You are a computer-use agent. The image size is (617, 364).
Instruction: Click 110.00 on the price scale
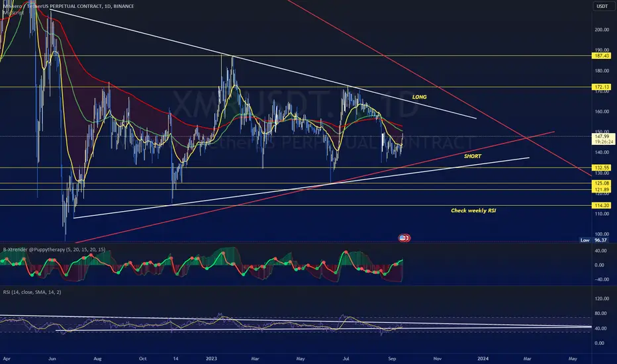(x=602, y=214)
